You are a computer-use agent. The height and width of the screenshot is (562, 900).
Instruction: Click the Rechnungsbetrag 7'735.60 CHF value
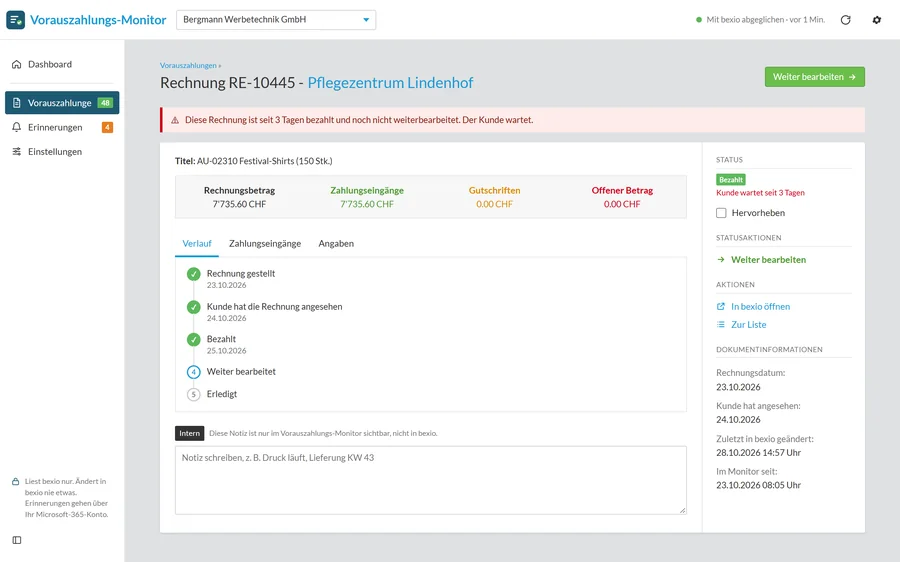point(239,204)
